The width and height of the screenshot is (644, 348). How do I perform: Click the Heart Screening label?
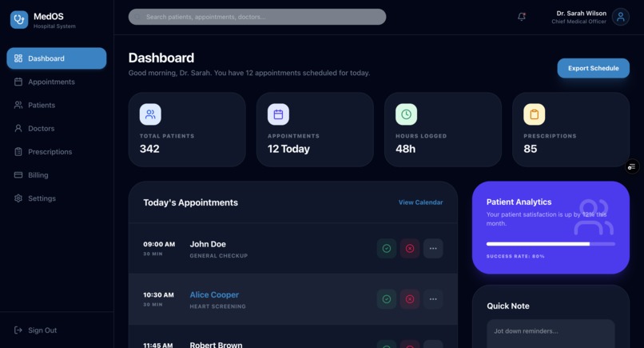217,306
